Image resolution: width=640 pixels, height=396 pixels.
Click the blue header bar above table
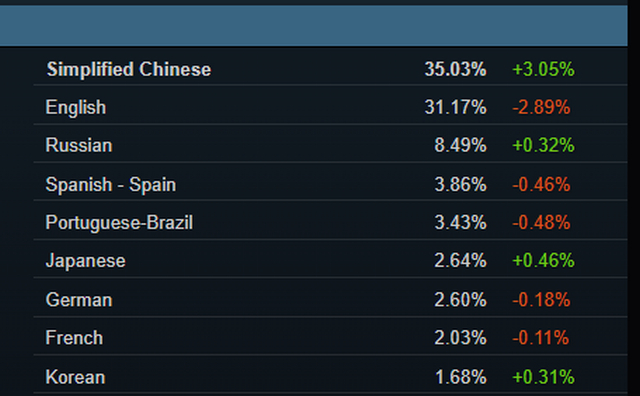tap(313, 25)
